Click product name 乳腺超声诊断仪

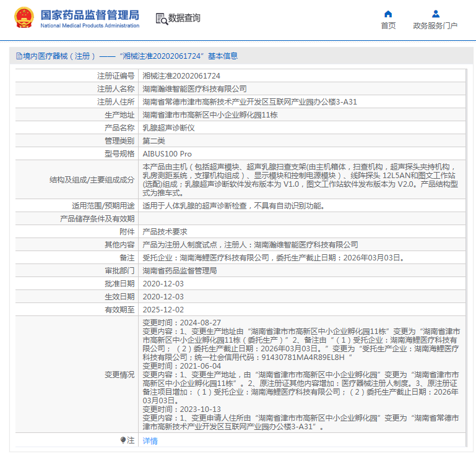tap(168, 128)
